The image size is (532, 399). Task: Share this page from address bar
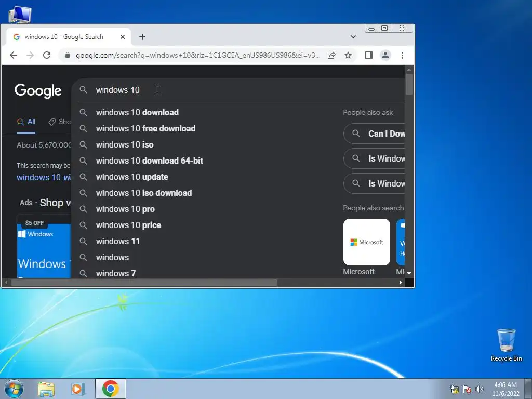[331, 55]
